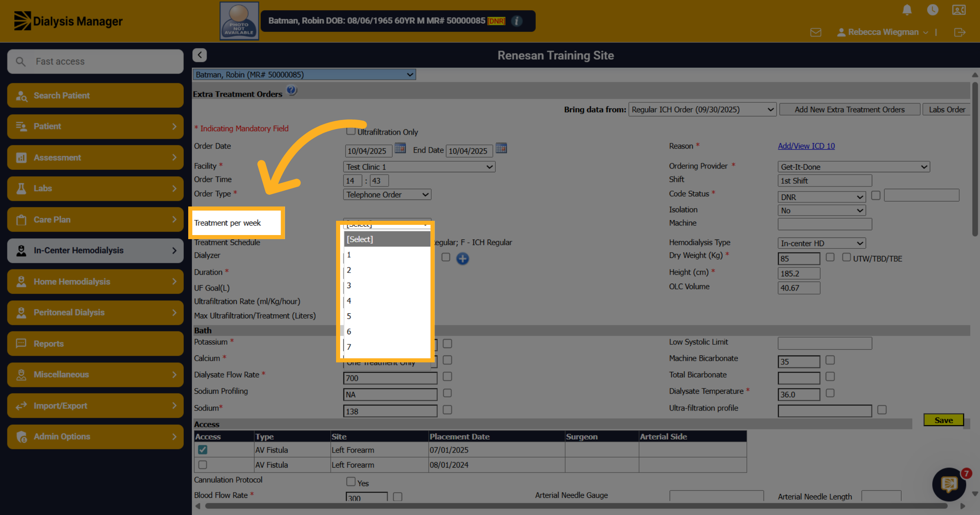The height and width of the screenshot is (515, 980).
Task: Open the Code Status DNR dropdown
Action: point(822,197)
